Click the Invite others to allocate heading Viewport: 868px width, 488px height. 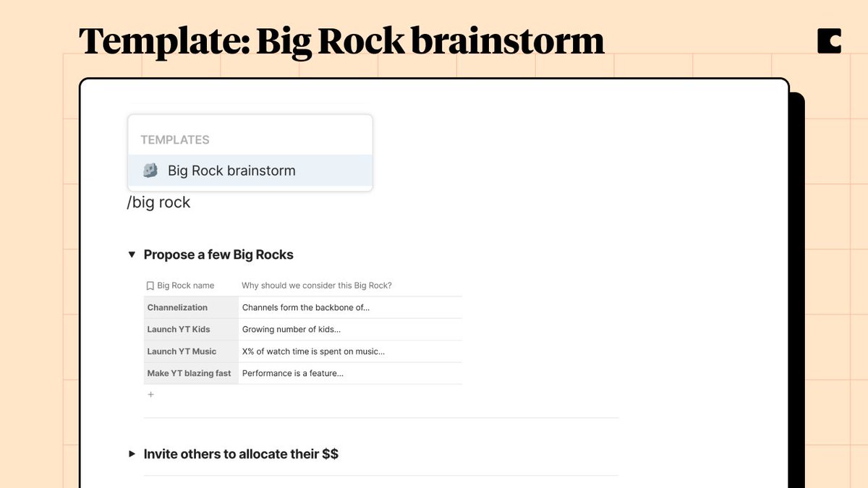(241, 454)
